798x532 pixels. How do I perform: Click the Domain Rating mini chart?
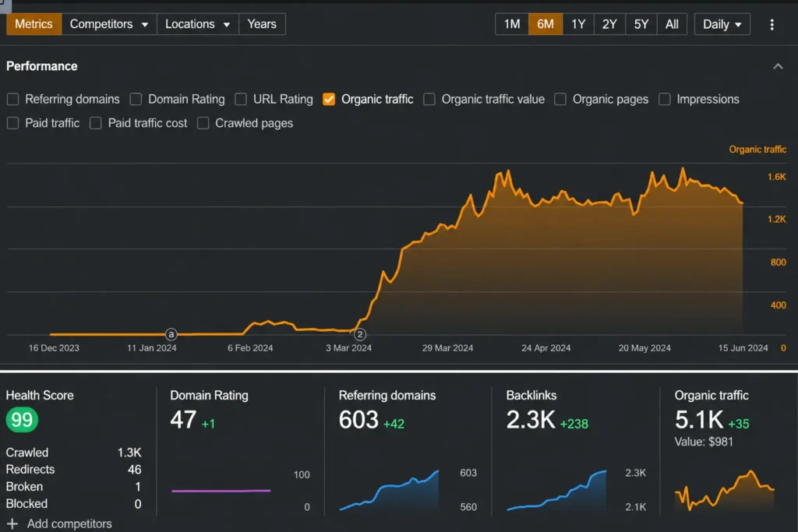[x=221, y=491]
